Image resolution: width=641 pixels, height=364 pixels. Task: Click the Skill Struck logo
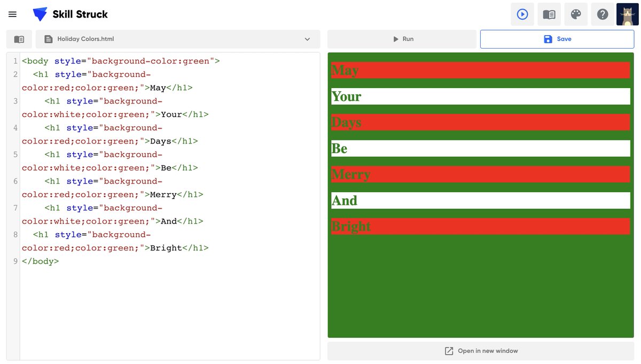(x=70, y=14)
